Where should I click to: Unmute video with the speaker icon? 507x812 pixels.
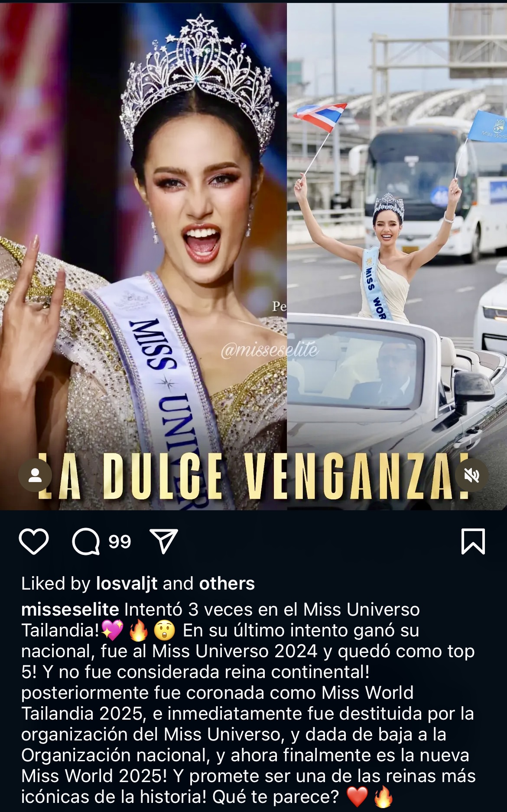click(471, 475)
